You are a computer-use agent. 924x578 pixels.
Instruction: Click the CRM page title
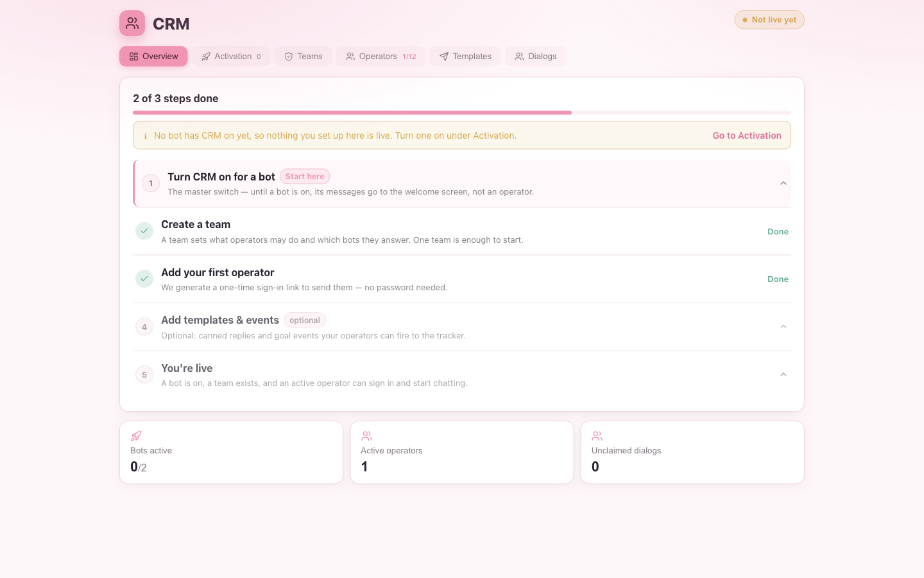click(x=171, y=24)
